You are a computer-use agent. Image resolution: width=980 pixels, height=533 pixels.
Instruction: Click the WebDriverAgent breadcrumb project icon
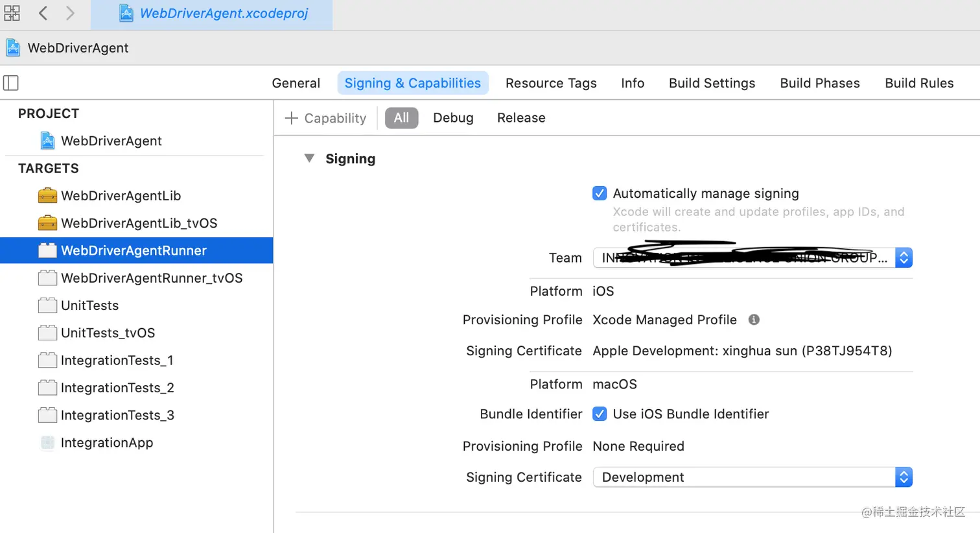(13, 47)
